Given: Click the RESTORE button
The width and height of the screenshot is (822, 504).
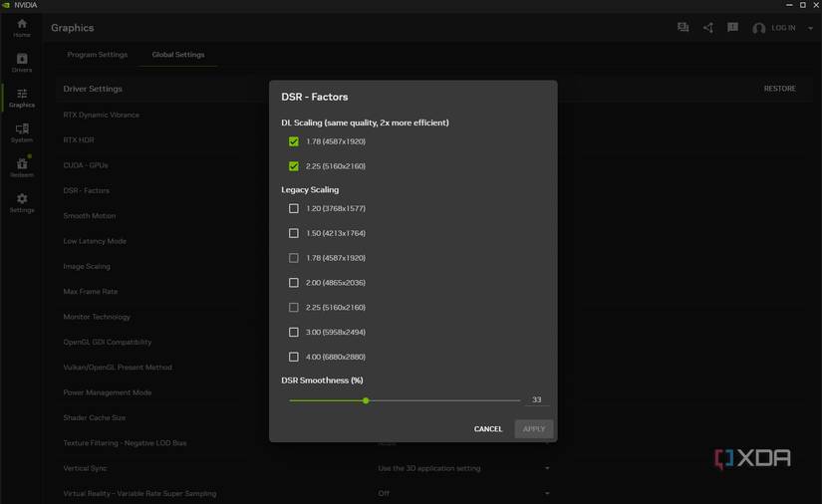Looking at the screenshot, I should coord(779,89).
